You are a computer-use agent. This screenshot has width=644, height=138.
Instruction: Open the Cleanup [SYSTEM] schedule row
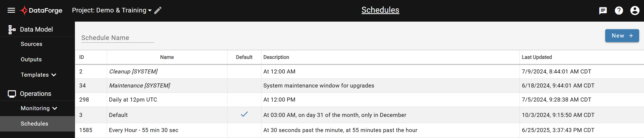pyautogui.click(x=359, y=72)
